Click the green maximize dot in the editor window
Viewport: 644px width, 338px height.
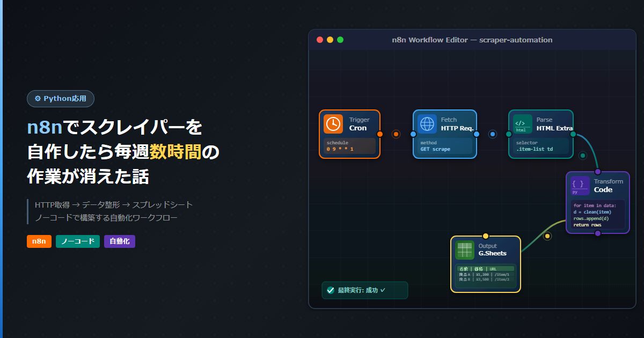(340, 40)
